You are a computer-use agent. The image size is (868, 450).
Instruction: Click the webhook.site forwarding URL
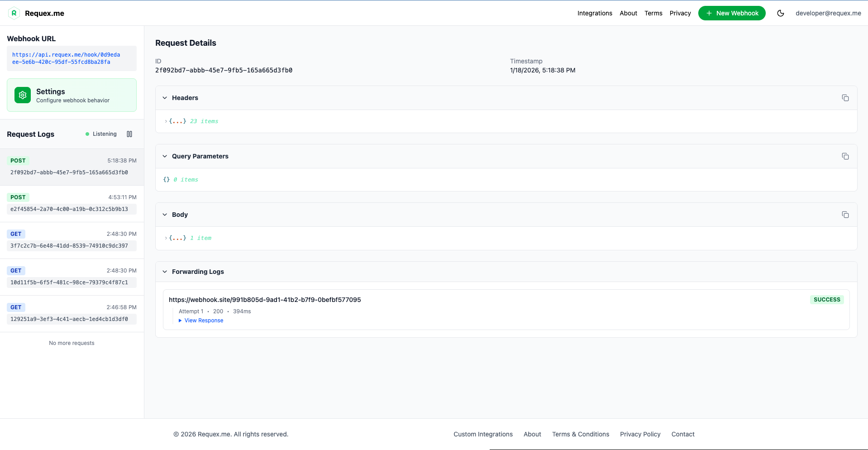pyautogui.click(x=265, y=300)
